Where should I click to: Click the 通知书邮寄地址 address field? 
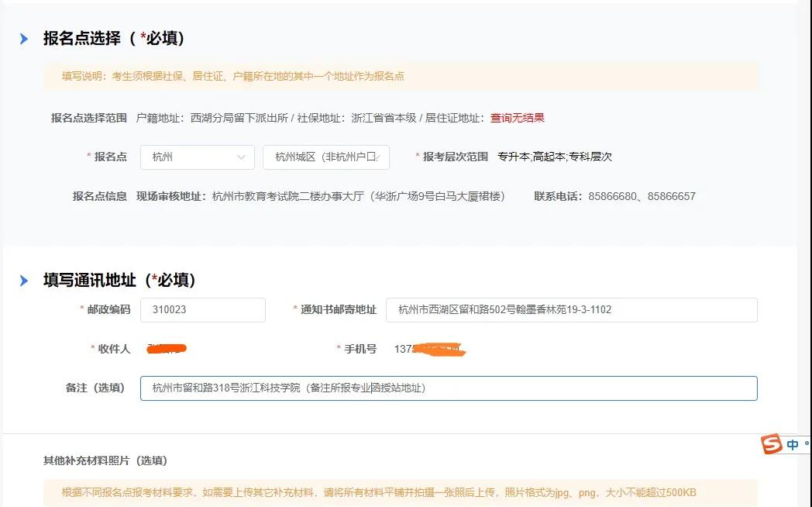[573, 310]
